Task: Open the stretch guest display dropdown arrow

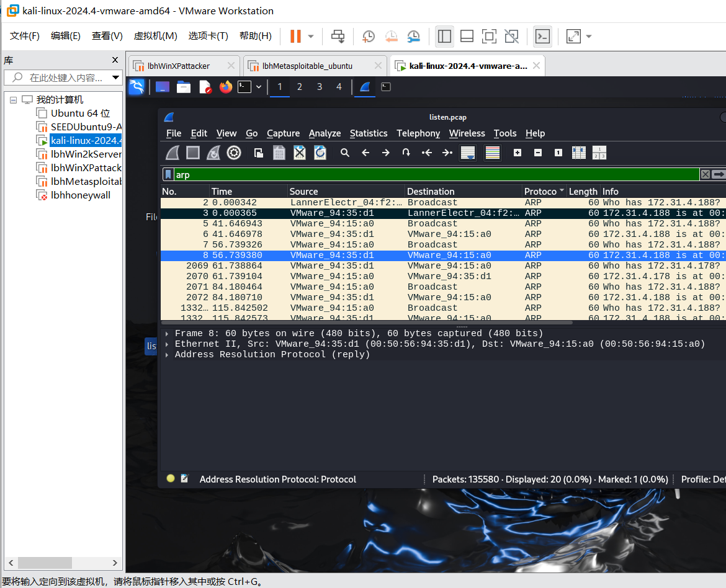Action: coord(589,36)
